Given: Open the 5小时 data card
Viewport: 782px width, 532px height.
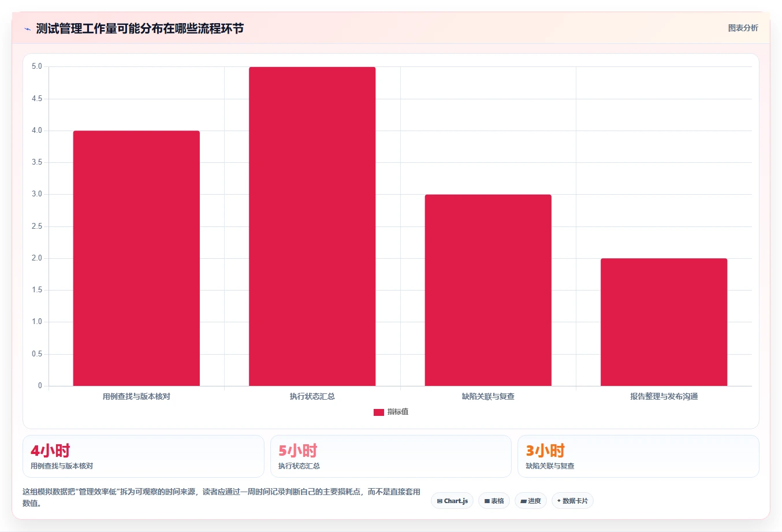Looking at the screenshot, I should point(391,456).
